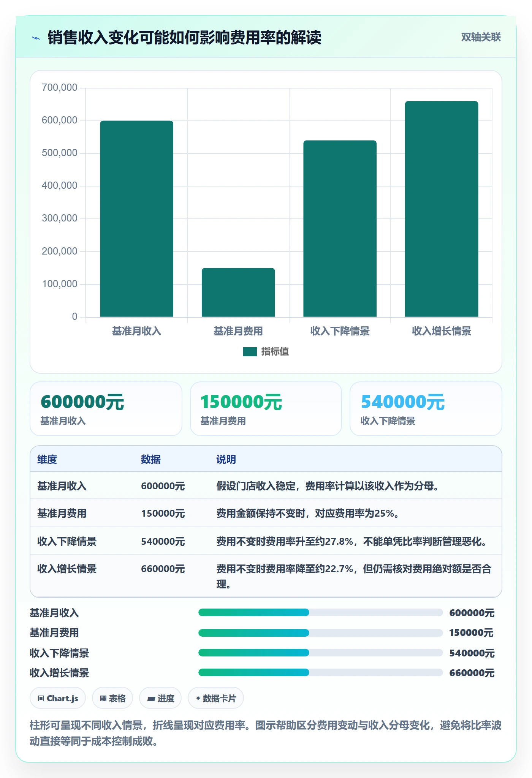The height and width of the screenshot is (778, 532).
Task: Click the 收入下降情景 bar in the chart
Action: click(x=340, y=229)
